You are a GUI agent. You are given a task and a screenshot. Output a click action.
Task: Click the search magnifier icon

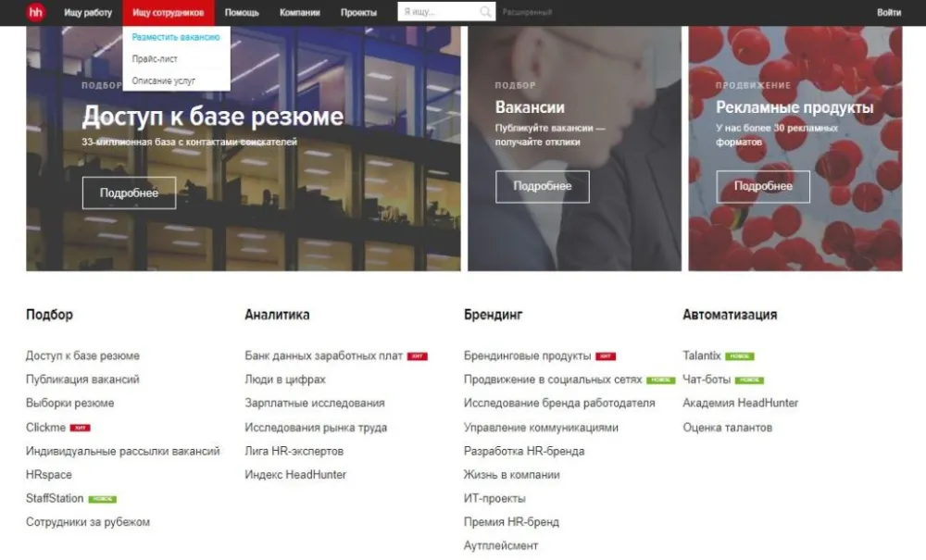pos(485,12)
